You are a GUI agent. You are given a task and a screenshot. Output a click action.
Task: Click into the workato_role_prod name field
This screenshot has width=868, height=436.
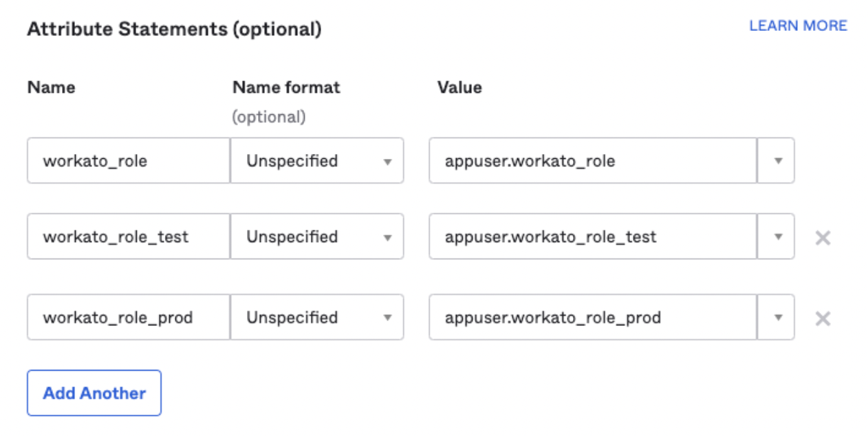pos(128,318)
